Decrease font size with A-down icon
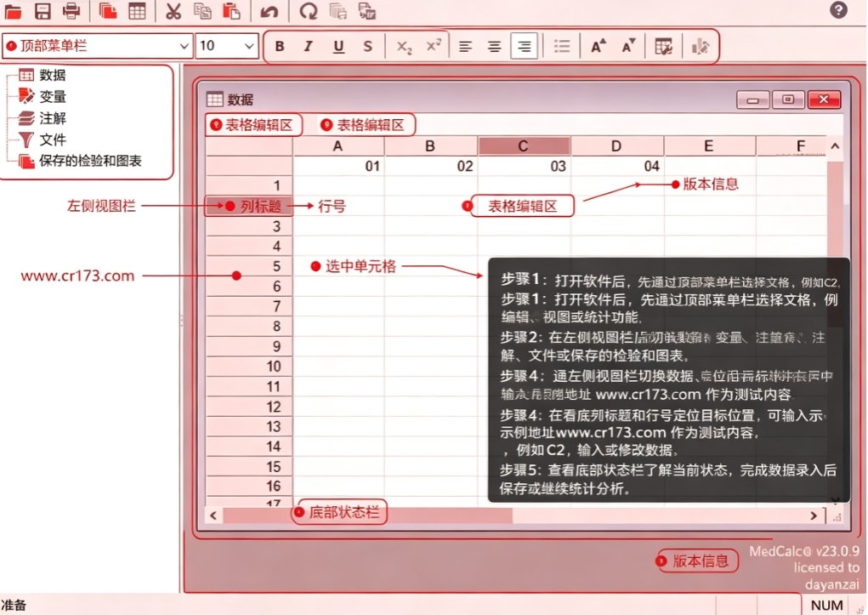868x615 pixels. (627, 47)
